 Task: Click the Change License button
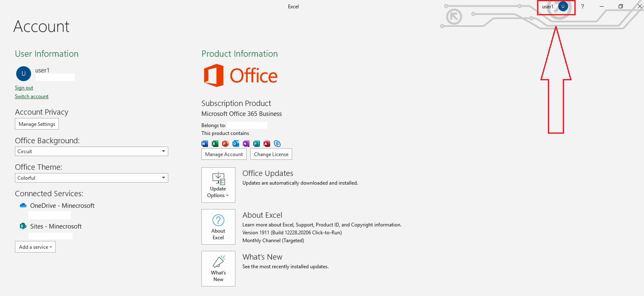pyautogui.click(x=271, y=154)
